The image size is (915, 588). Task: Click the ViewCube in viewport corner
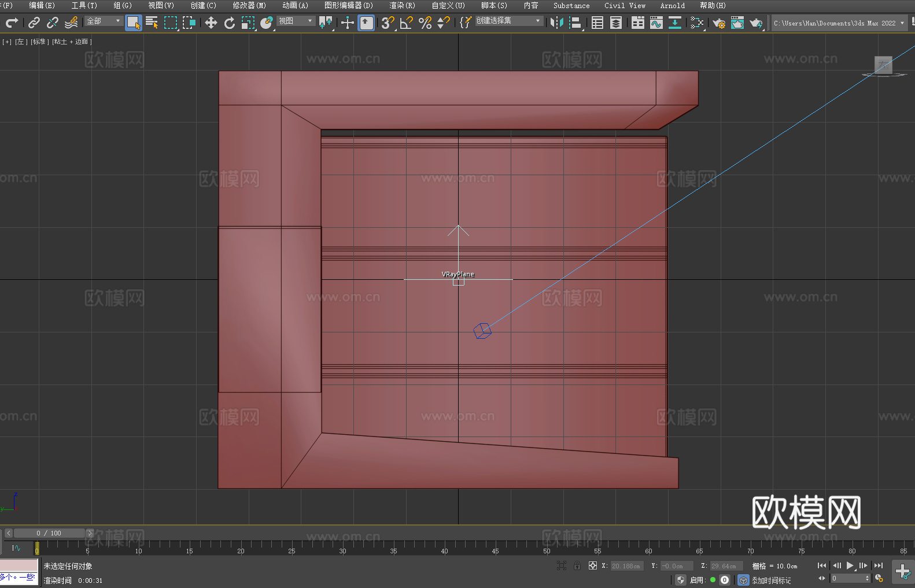(884, 65)
